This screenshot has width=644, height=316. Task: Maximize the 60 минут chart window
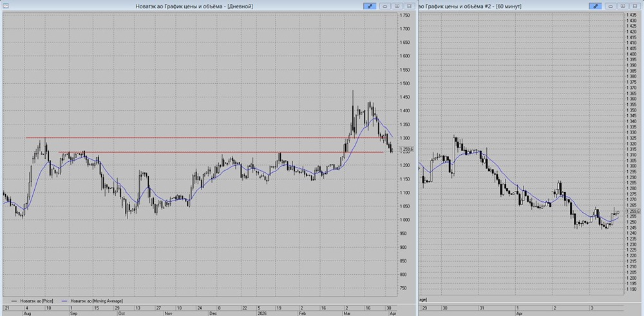click(x=623, y=6)
